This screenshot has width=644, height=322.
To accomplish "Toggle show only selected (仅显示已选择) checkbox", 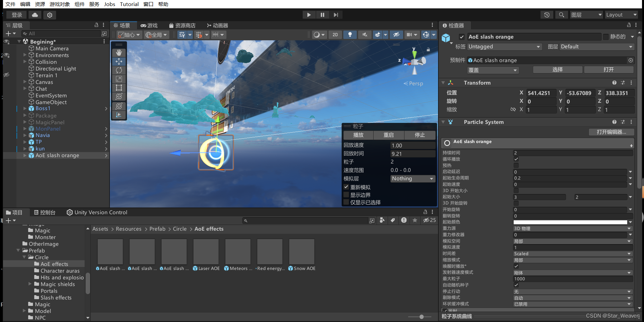I will (x=346, y=202).
